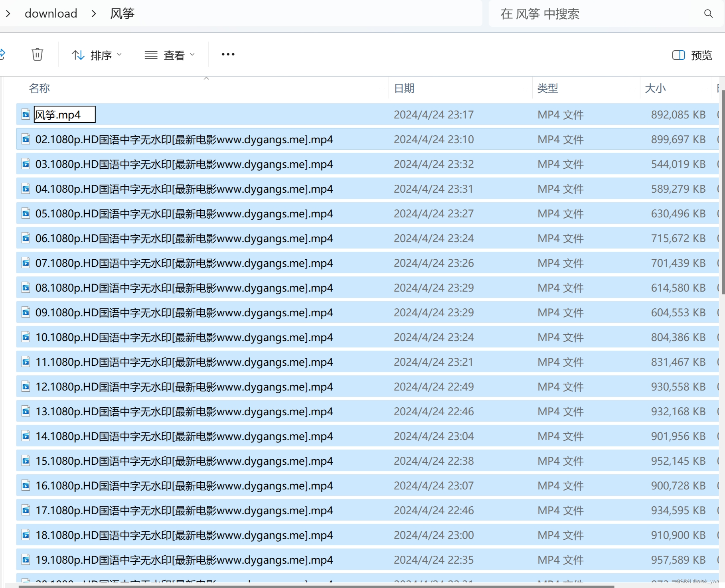The image size is (725, 588).
Task: Click the video icon of 风筝.mp4
Action: pos(26,114)
